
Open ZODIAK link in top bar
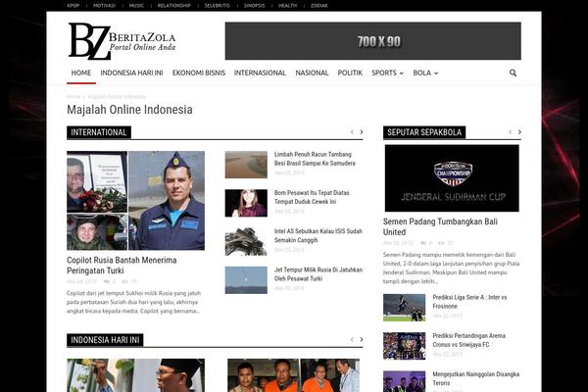tap(317, 5)
